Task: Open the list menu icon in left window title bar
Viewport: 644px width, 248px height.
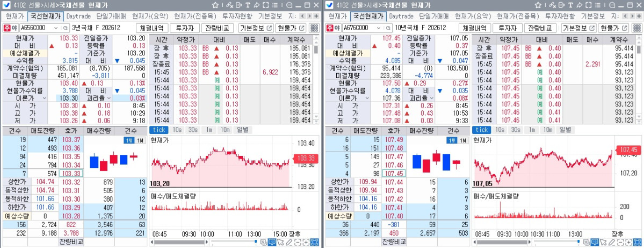Action: pos(275,5)
